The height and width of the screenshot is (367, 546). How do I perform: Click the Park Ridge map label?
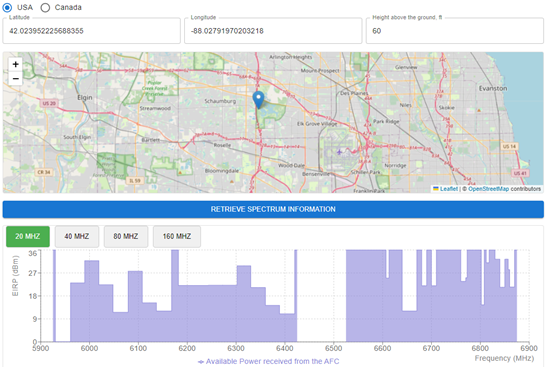[x=386, y=122]
